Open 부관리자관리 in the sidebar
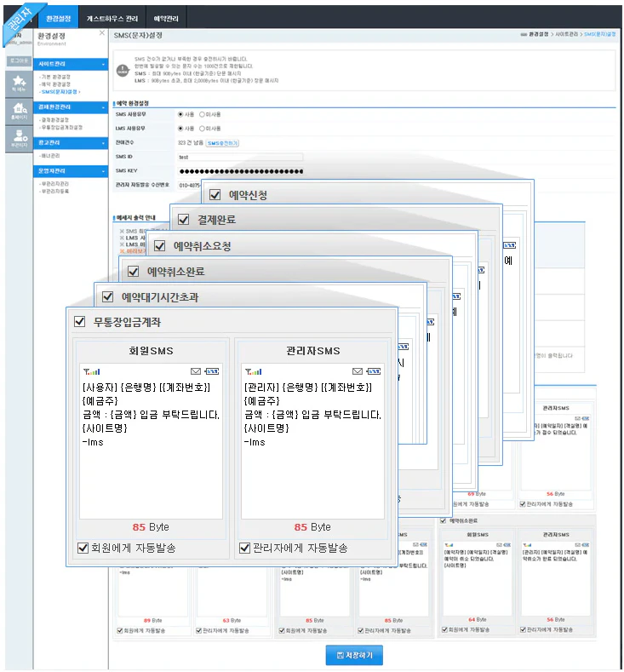This screenshot has width=624, height=672. (54, 184)
